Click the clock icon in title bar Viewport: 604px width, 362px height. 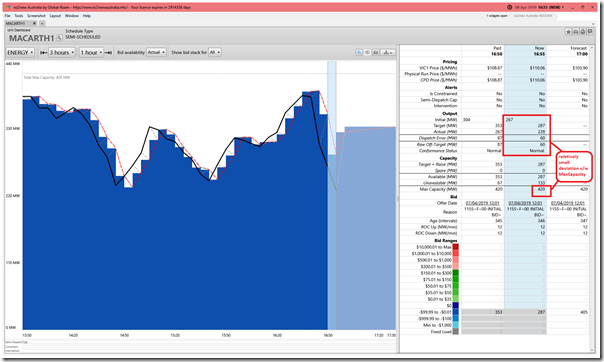click(x=509, y=7)
